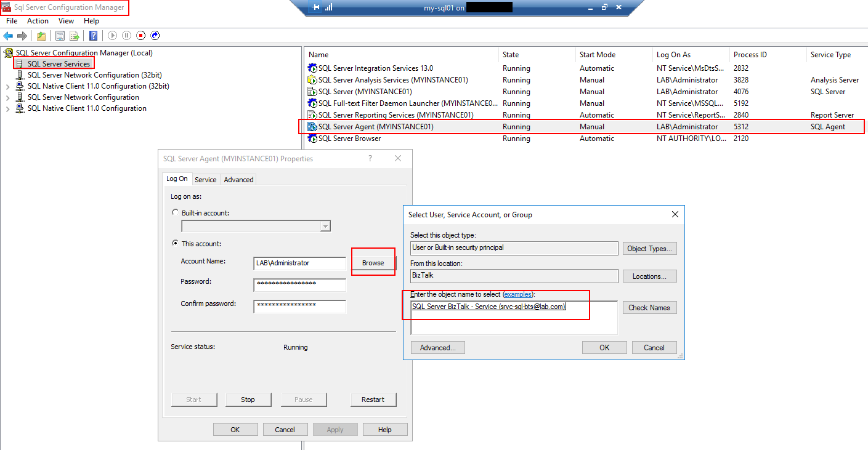The image size is (868, 450).
Task: Open the Action menu
Action: 38,21
